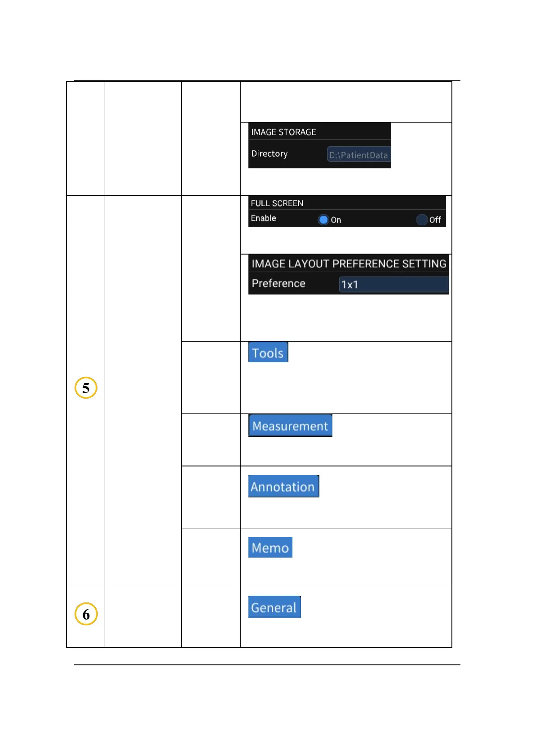This screenshot has width=535, height=756.
Task: Click the FULL SCREEN section header
Action: (x=277, y=203)
